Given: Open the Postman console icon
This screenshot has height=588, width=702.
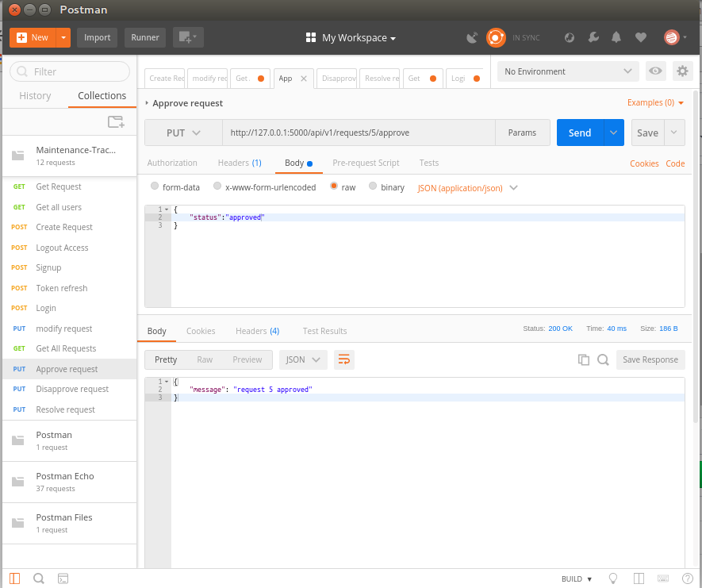Looking at the screenshot, I should (63, 578).
